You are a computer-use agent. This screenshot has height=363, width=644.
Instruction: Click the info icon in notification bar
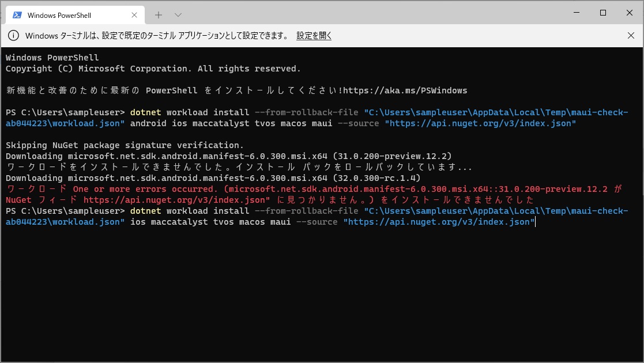[14, 36]
